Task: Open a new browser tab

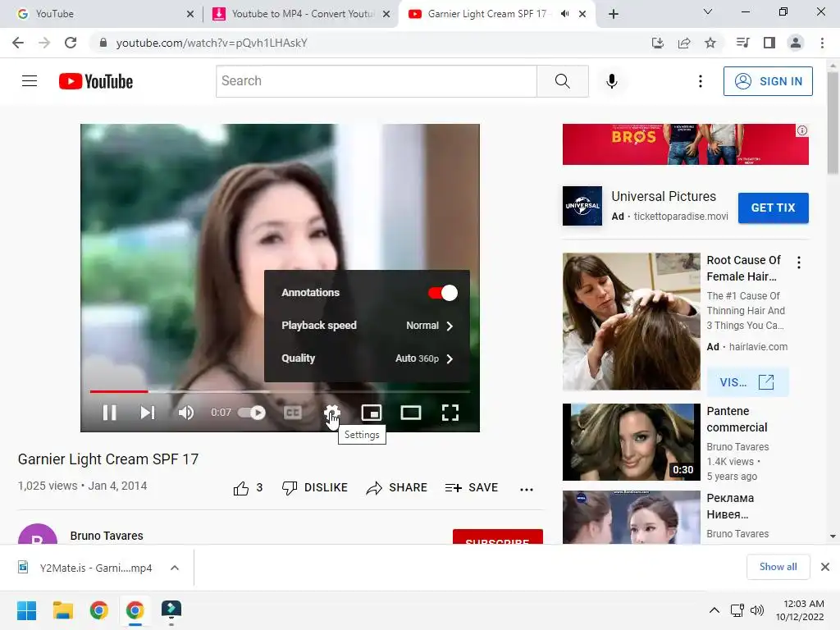Action: pyautogui.click(x=614, y=14)
